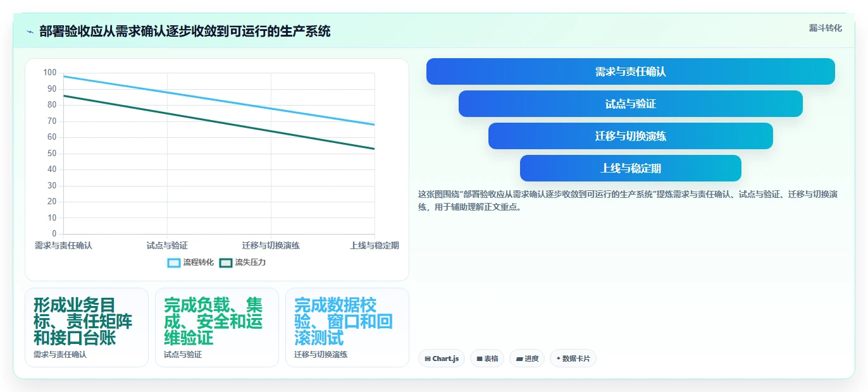Click the 表格 tag chip
This screenshot has height=392, width=868.
[x=487, y=358]
